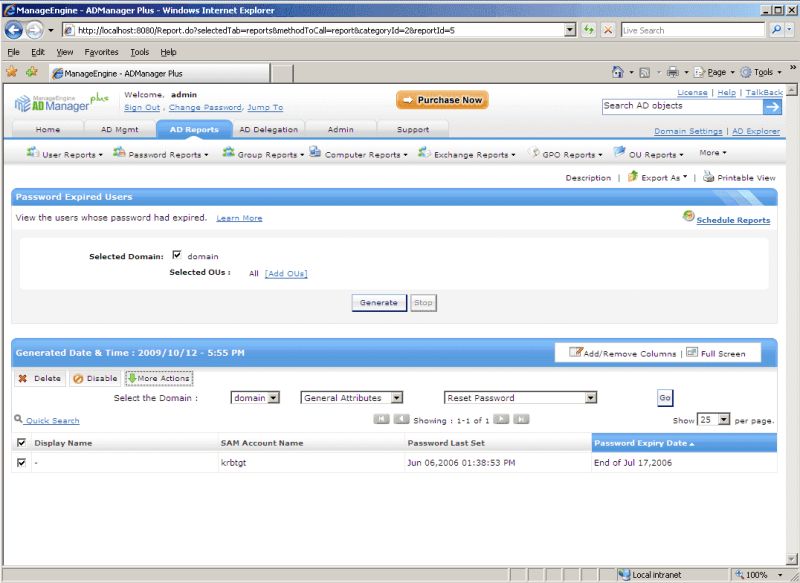Change the per-page count from 25
This screenshot has width=800, height=583.
(714, 419)
